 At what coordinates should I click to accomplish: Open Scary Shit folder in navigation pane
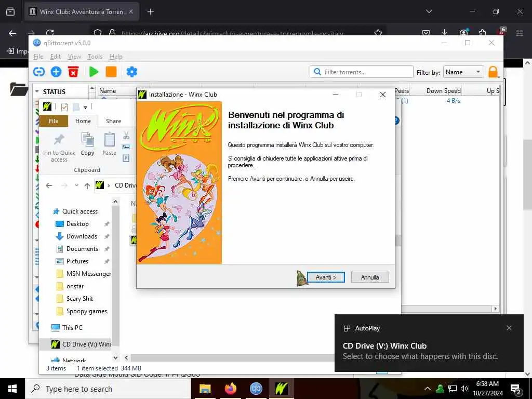pyautogui.click(x=79, y=299)
